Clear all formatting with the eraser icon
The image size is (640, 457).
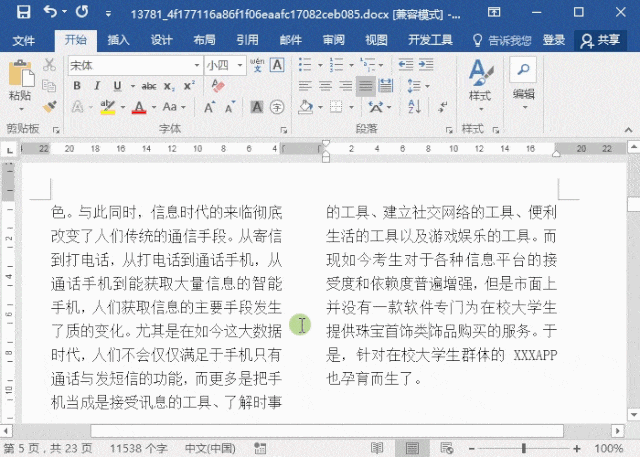[x=218, y=86]
